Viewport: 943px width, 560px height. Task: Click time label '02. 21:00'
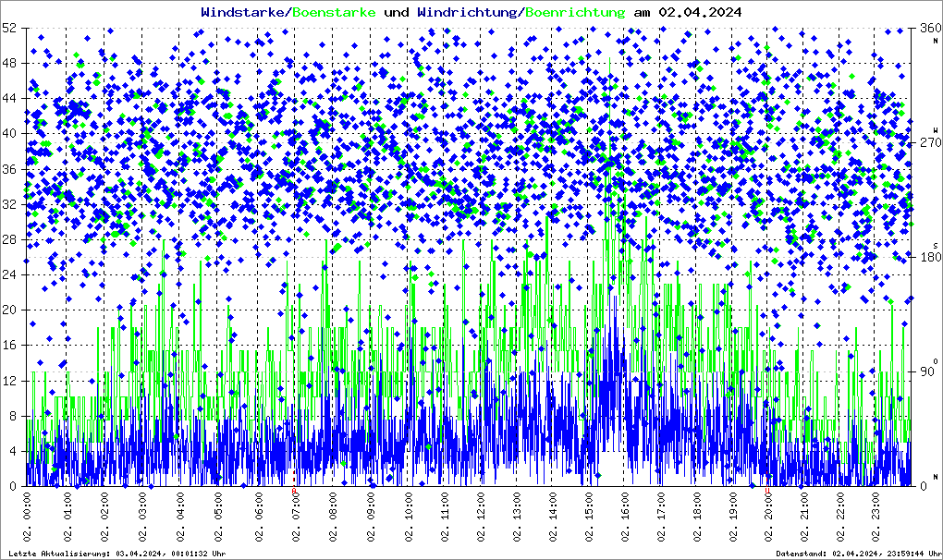coord(804,517)
